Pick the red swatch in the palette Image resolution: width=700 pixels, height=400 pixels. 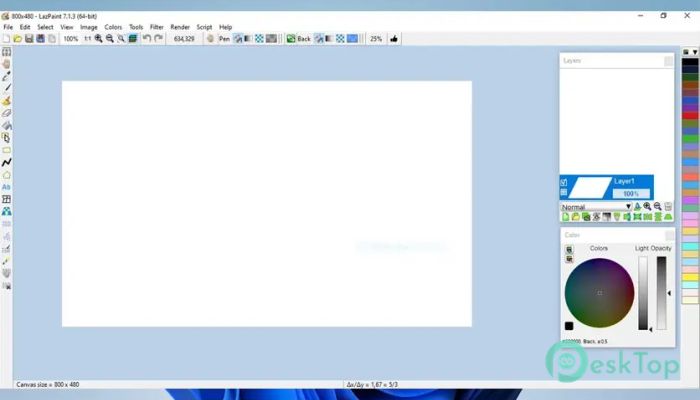pyautogui.click(x=690, y=115)
